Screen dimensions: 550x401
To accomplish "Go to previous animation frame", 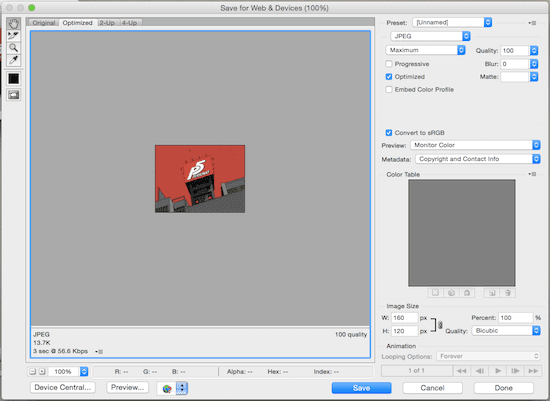I will [x=479, y=371].
